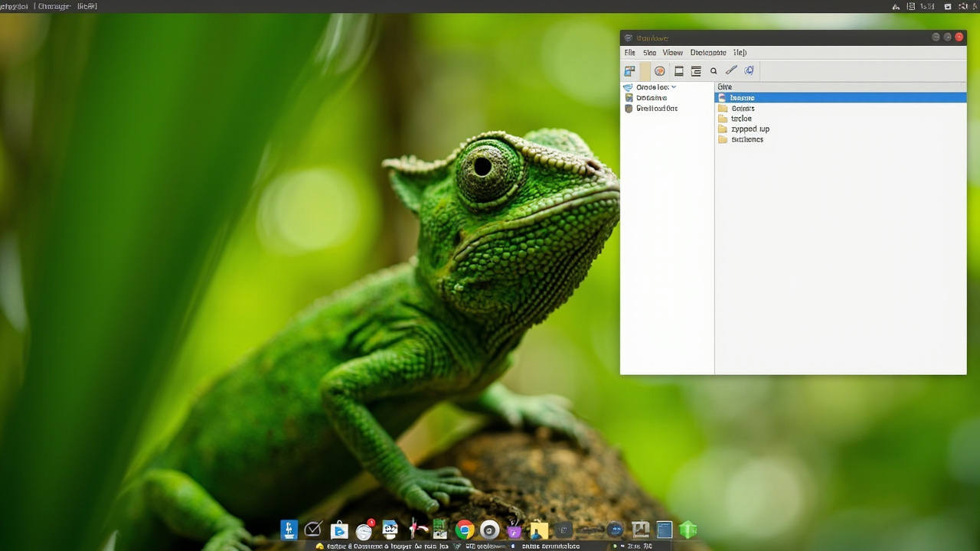Open the dock icon with red badge
The width and height of the screenshot is (980, 551).
(364, 530)
